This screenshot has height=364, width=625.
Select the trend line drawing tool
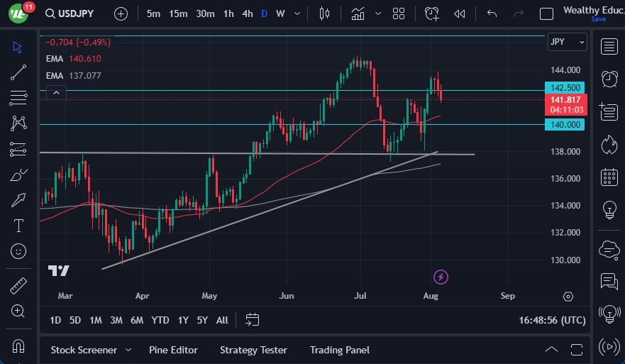point(18,72)
